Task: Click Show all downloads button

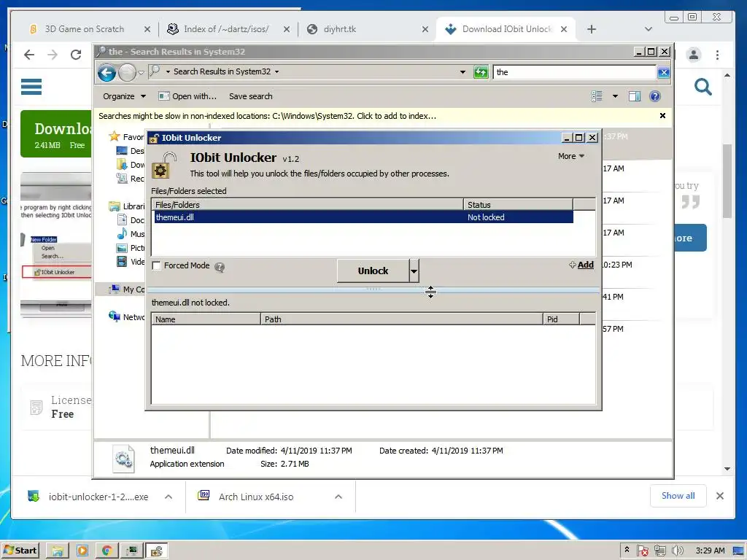Action: coord(678,496)
